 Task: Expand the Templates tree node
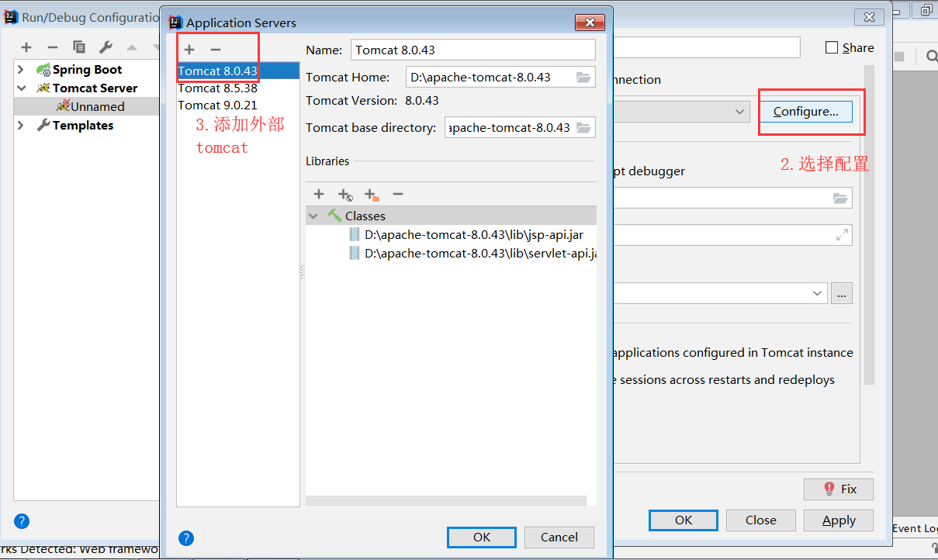click(21, 126)
